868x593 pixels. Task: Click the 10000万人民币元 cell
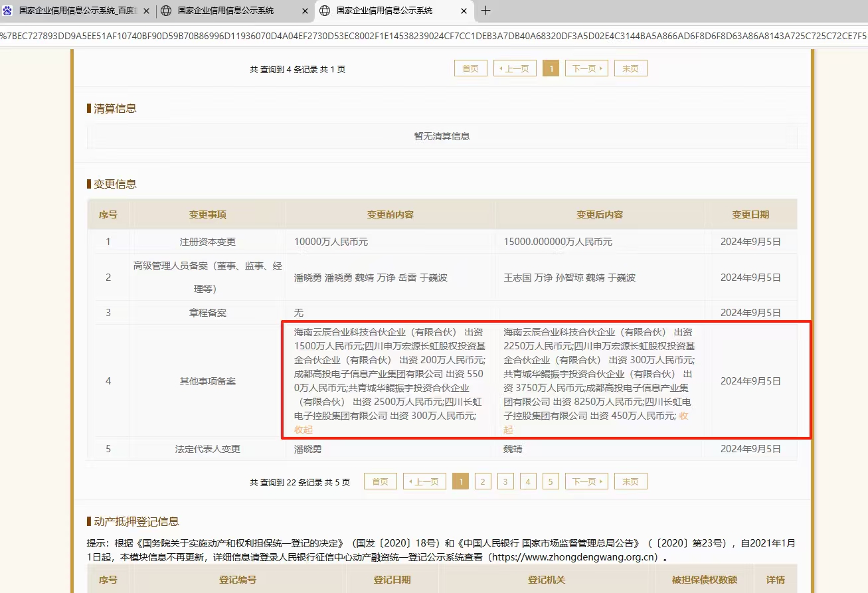coord(391,242)
